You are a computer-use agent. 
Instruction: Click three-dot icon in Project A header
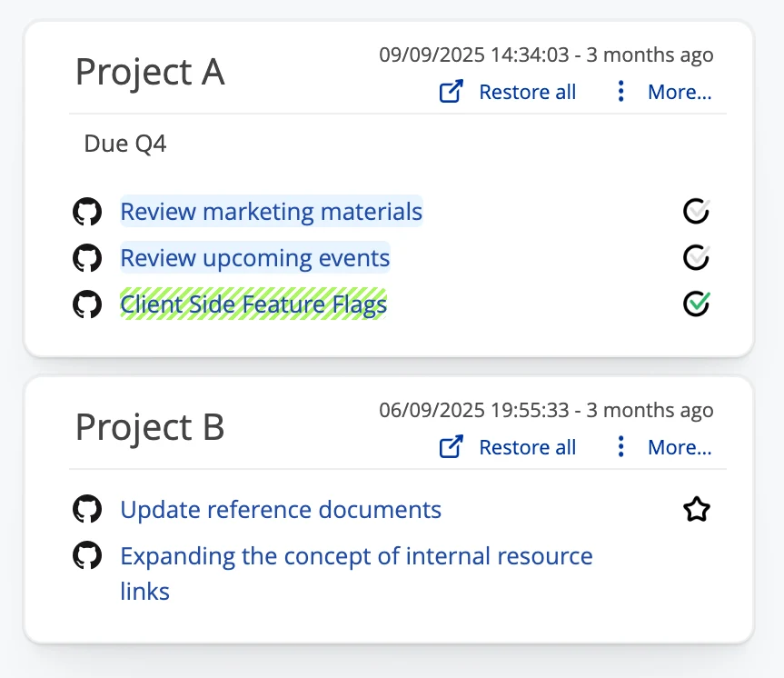point(621,92)
